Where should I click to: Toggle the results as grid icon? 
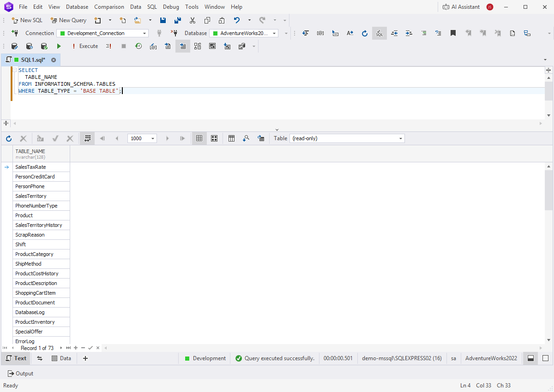click(183, 46)
